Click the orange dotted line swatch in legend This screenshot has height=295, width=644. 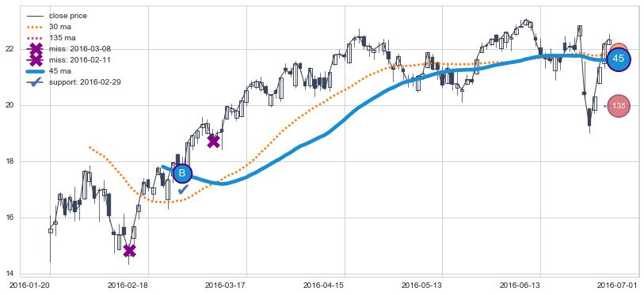36,27
